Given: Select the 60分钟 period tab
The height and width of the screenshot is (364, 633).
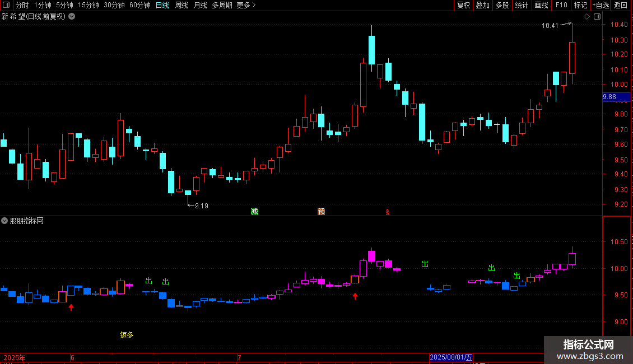Looking at the screenshot, I should pos(140,5).
